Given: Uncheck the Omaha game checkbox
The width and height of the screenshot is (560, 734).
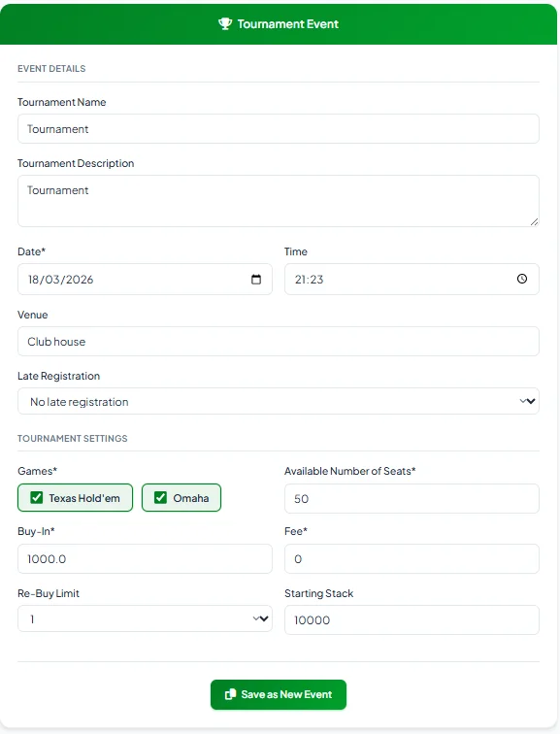Looking at the screenshot, I should click(160, 498).
